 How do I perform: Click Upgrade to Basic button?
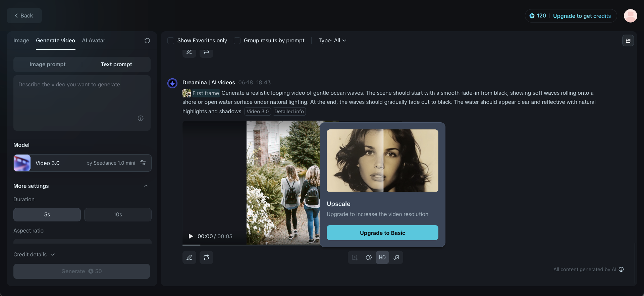[382, 233]
